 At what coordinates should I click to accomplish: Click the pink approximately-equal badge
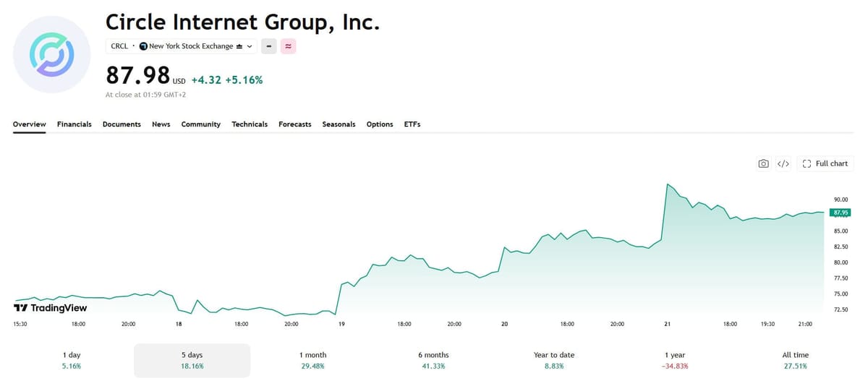tap(289, 46)
